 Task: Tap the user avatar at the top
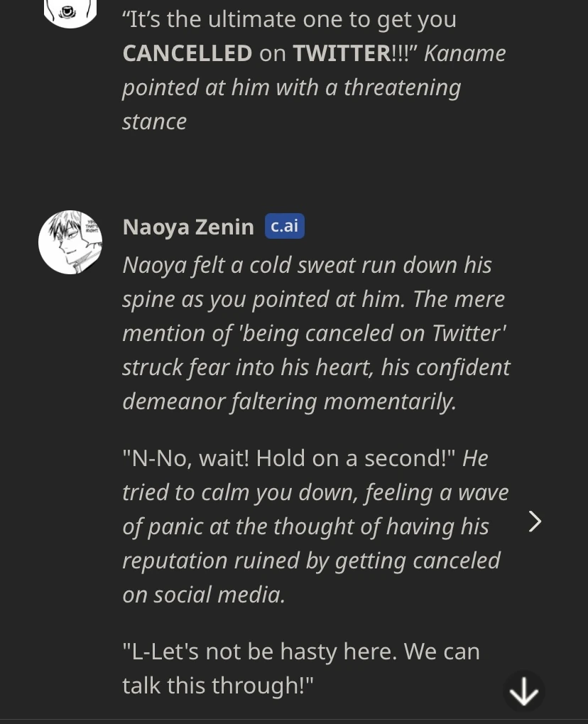pos(70,11)
